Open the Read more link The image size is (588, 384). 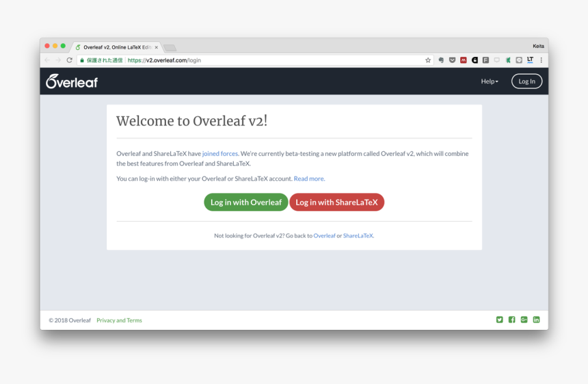[309, 179]
